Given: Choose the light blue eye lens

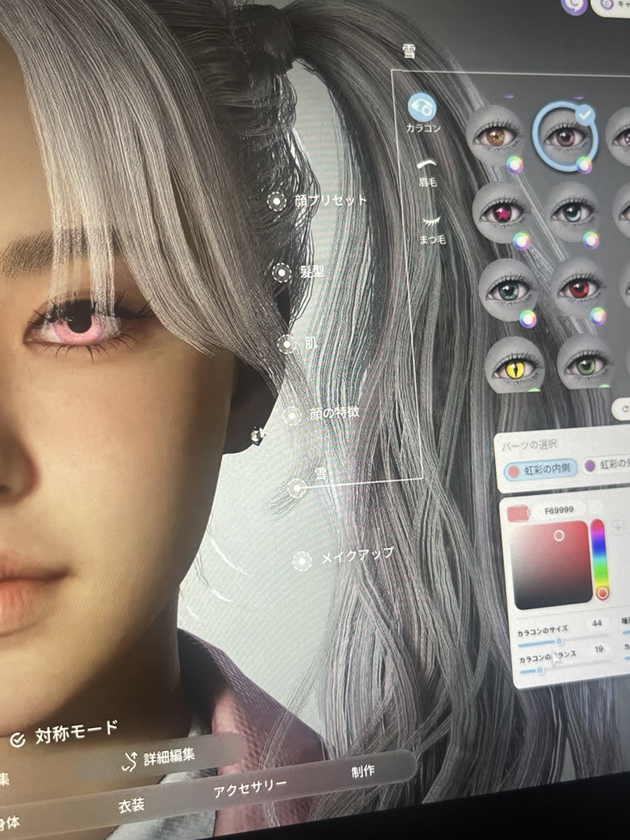Looking at the screenshot, I should [571, 212].
